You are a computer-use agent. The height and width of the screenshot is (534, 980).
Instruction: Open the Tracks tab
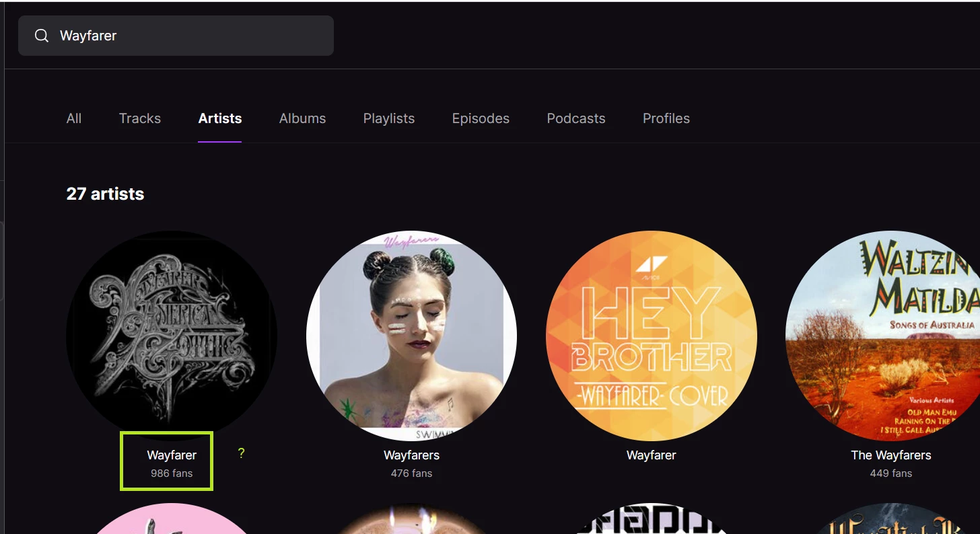point(140,118)
